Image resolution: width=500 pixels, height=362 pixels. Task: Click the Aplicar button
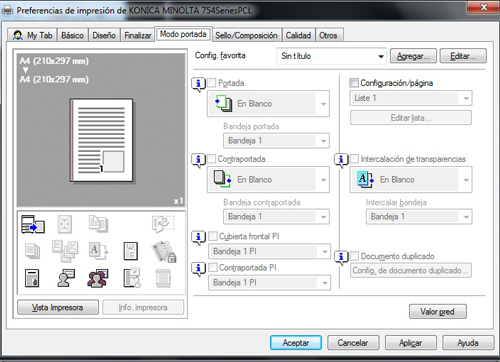click(x=411, y=343)
